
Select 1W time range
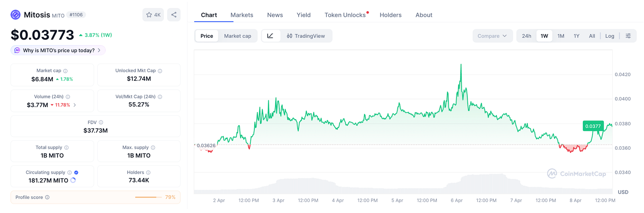click(x=544, y=36)
